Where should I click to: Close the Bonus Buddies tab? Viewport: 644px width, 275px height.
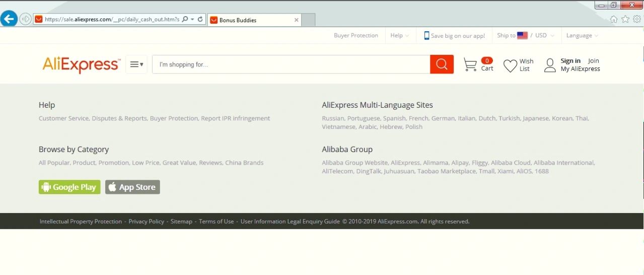click(297, 20)
